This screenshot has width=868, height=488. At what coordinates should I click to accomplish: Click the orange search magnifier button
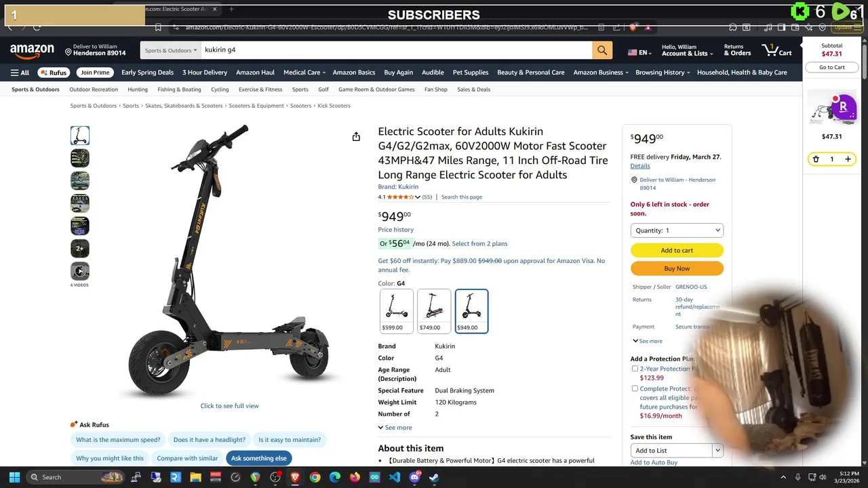[601, 50]
